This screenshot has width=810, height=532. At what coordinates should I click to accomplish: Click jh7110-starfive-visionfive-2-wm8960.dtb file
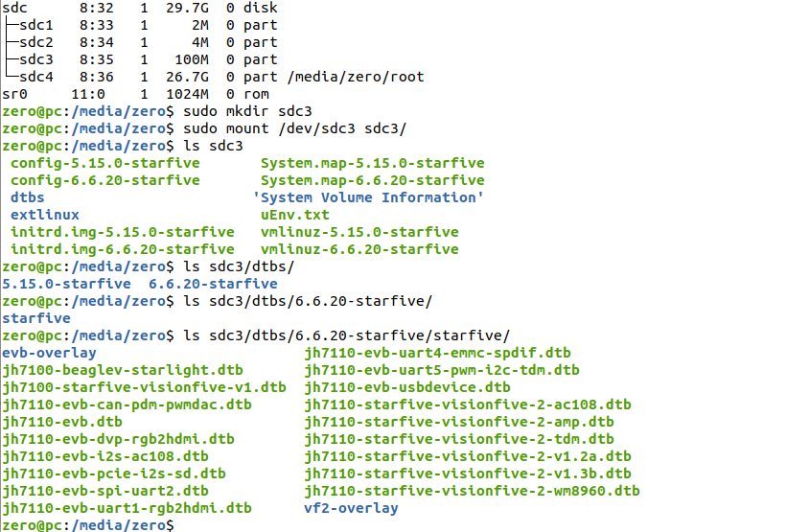pos(472,491)
